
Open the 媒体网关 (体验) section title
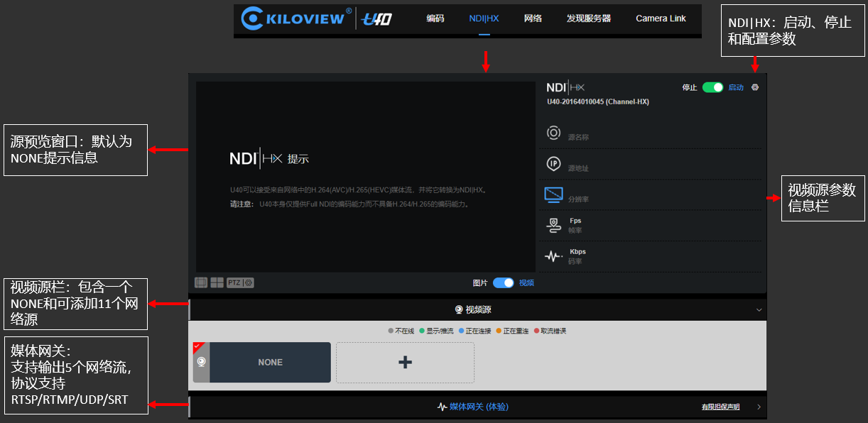tap(479, 407)
